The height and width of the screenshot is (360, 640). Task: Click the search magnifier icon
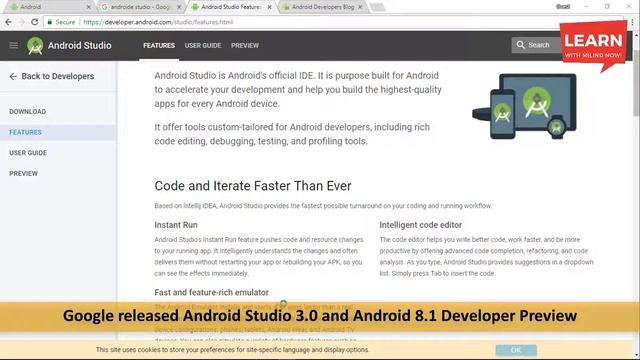coord(520,45)
